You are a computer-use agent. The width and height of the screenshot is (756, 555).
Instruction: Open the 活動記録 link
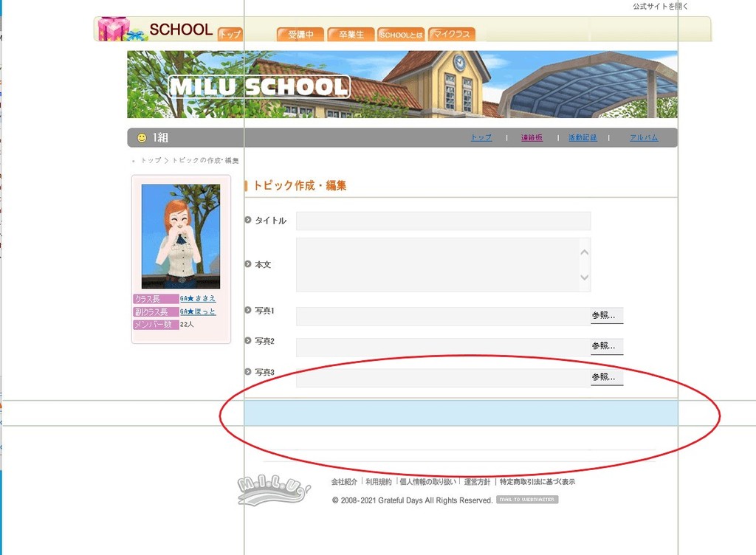(x=583, y=137)
